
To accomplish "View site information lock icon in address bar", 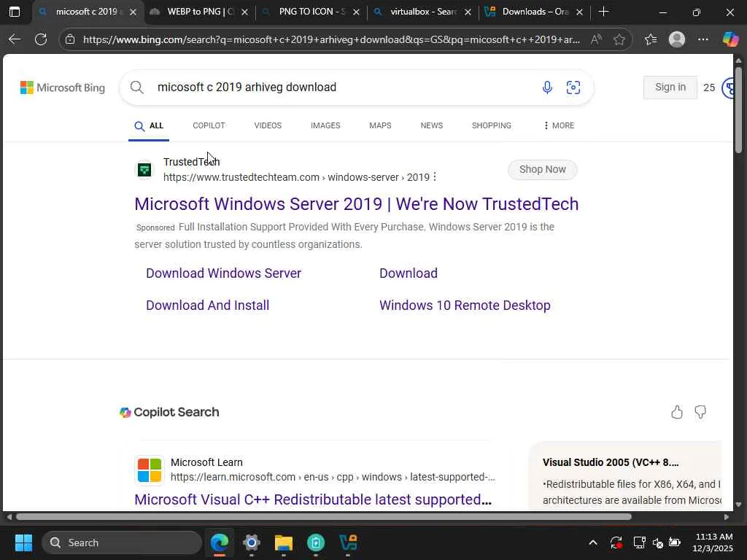I will (x=70, y=39).
